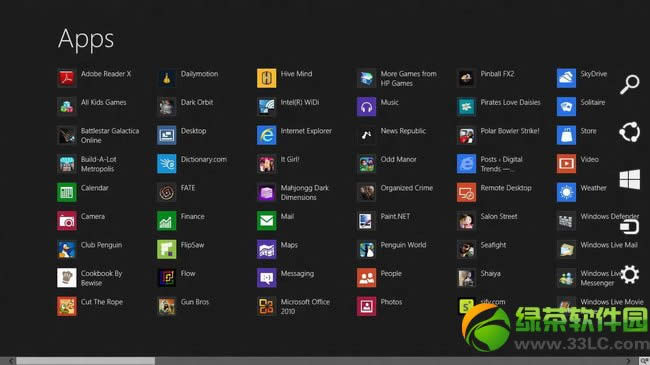Launch Remote Desktop icon
Screen dimensions: 650x365
466,192
